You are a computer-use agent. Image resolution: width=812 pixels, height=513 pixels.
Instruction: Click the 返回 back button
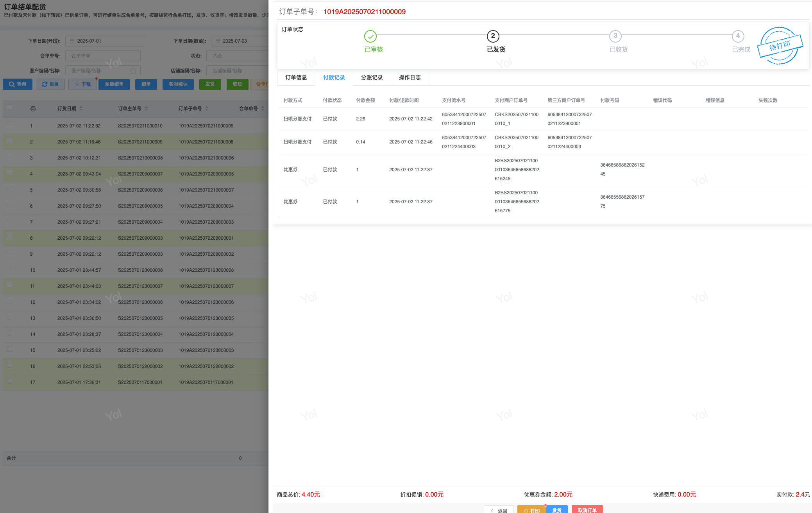[x=499, y=510]
